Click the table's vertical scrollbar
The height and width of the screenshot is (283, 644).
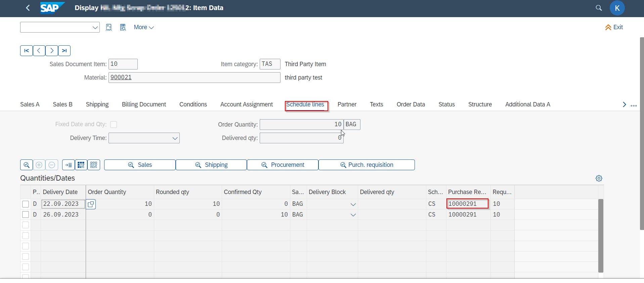click(601, 235)
